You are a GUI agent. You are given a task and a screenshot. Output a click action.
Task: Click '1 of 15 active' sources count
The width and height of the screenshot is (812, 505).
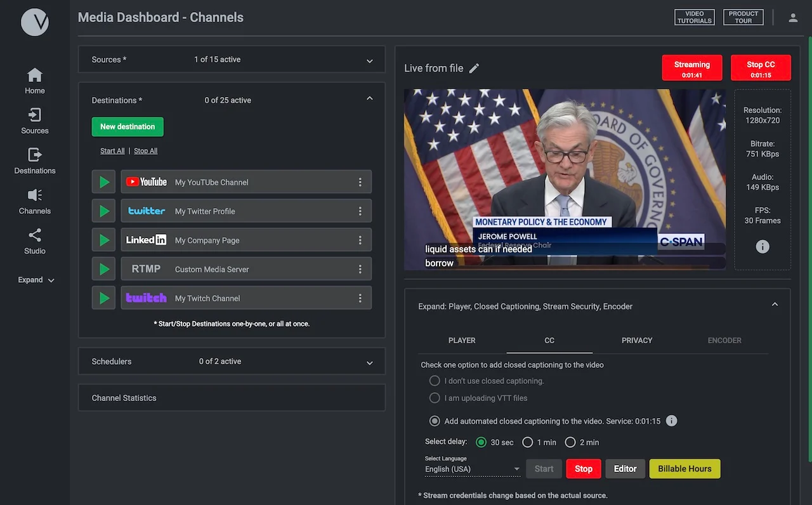click(217, 60)
